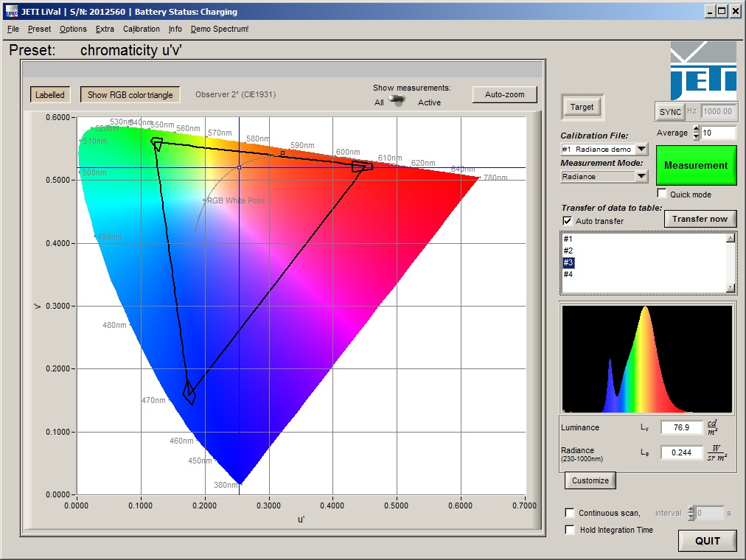Click the RGB White Point marker label
Image resolution: width=746 pixels, height=560 pixels.
click(236, 200)
